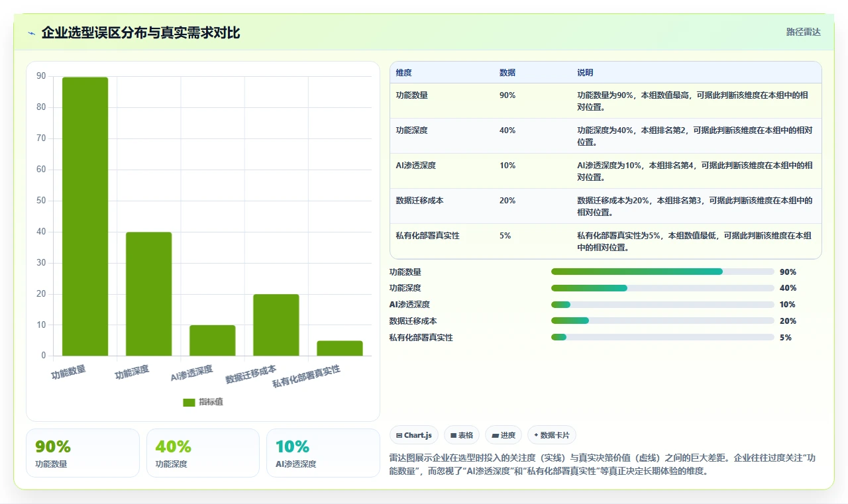
Task: Click the 功能数量 progress bar
Action: tap(662, 272)
